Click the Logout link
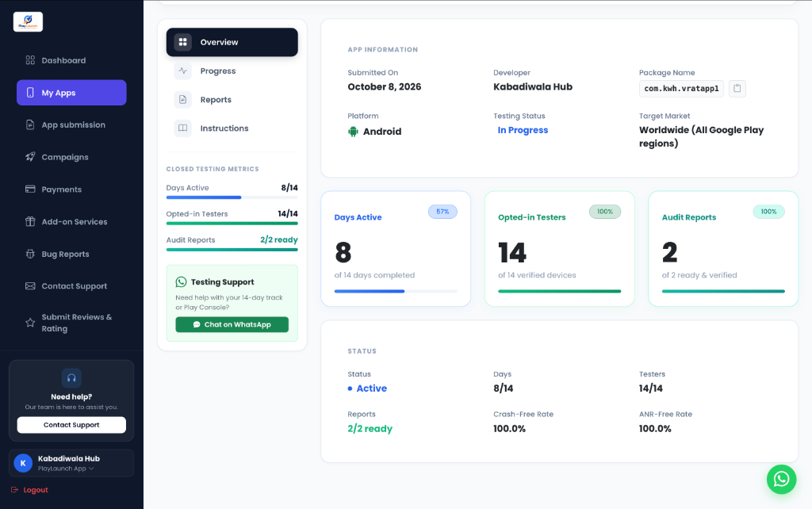 pyautogui.click(x=29, y=489)
